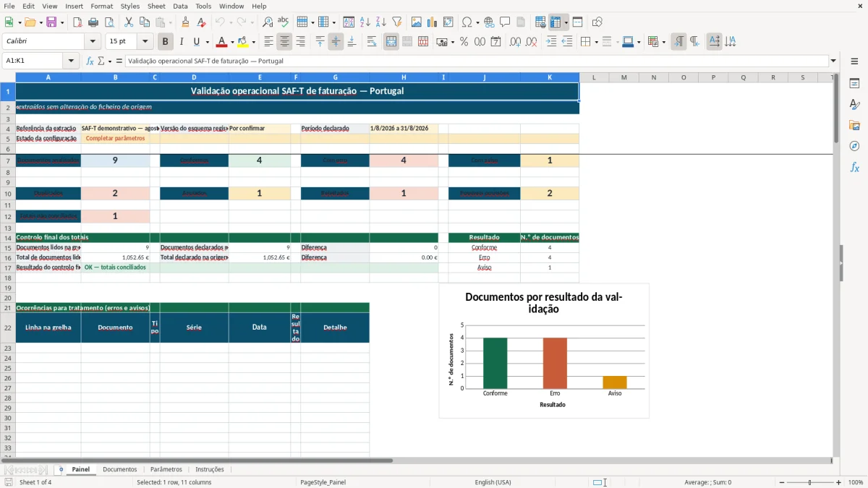
Task: Click Format as Date icon
Action: click(496, 42)
